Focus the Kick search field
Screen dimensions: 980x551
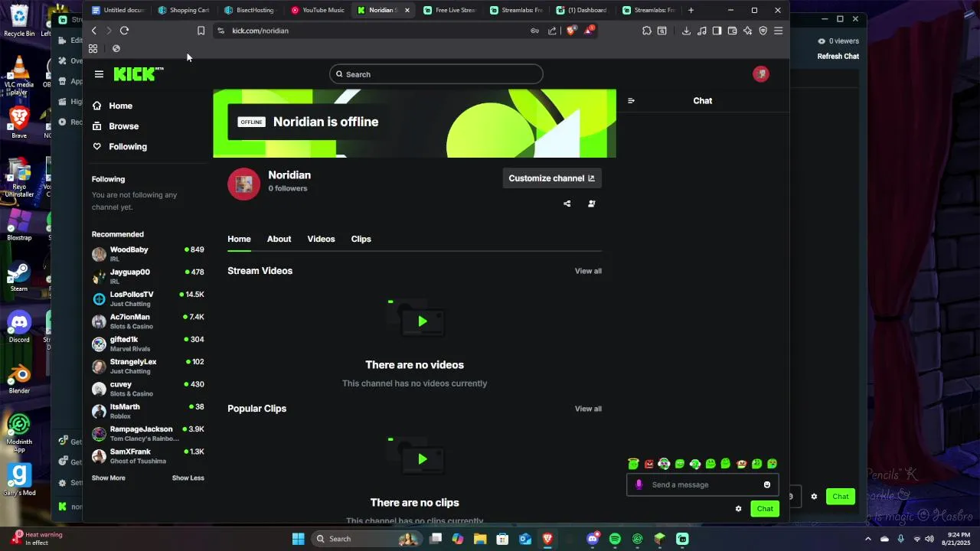pyautogui.click(x=436, y=74)
